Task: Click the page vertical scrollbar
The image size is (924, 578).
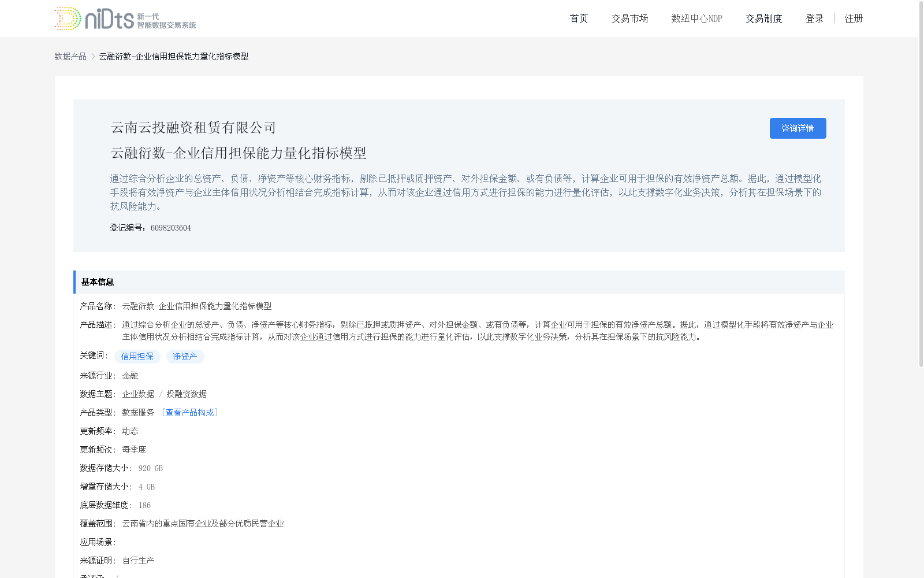Action: coord(921,185)
